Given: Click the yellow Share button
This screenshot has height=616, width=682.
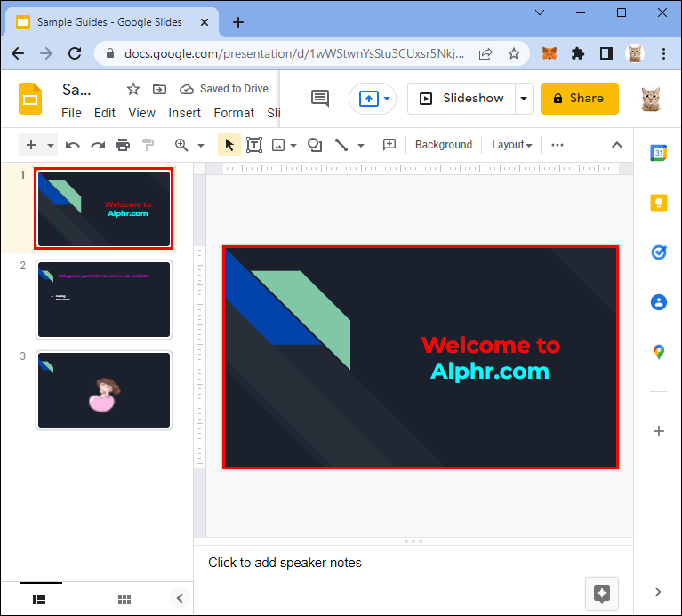Looking at the screenshot, I should point(580,99).
